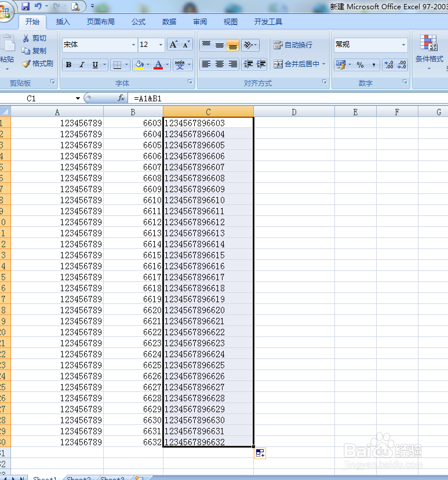Open merge and center dropdown arrow

coord(323,64)
